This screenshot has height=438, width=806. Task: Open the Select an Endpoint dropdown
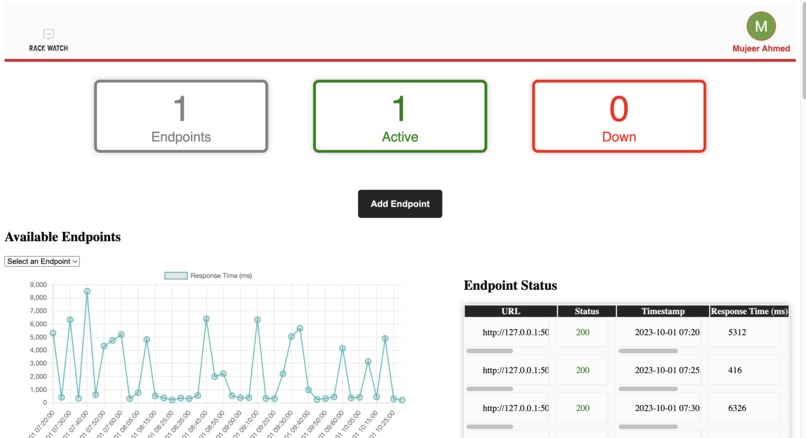click(42, 261)
